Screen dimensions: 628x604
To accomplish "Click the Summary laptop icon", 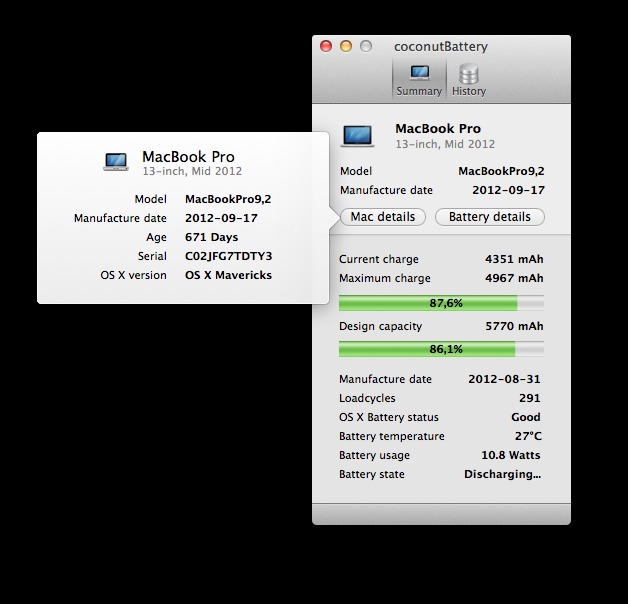I will click(419, 73).
